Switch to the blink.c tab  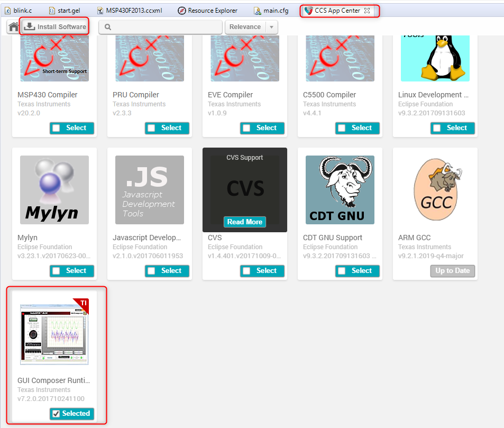tap(19, 11)
